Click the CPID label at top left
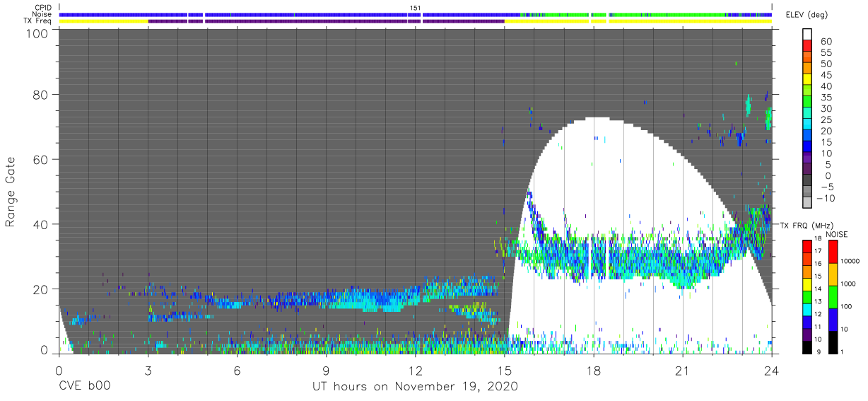This screenshot has height=401, width=868. click(44, 8)
